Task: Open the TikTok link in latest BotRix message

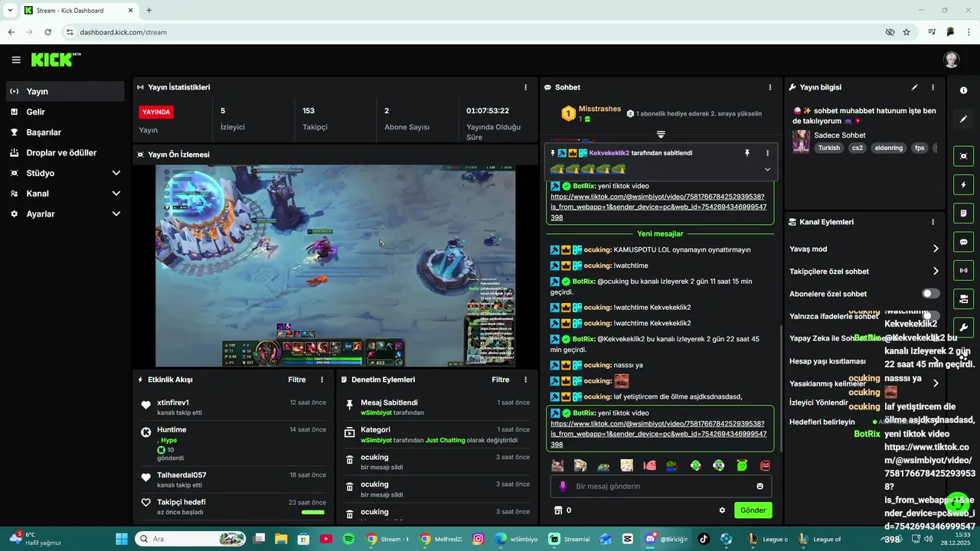Action: pos(658,434)
